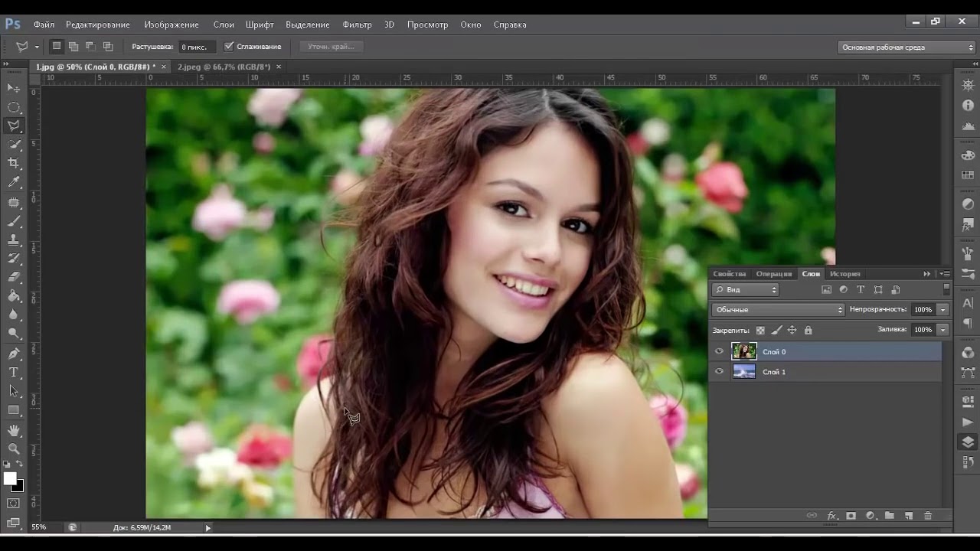The image size is (980, 551).
Task: Choose the Intersect with selection mode icon
Action: coord(108,47)
